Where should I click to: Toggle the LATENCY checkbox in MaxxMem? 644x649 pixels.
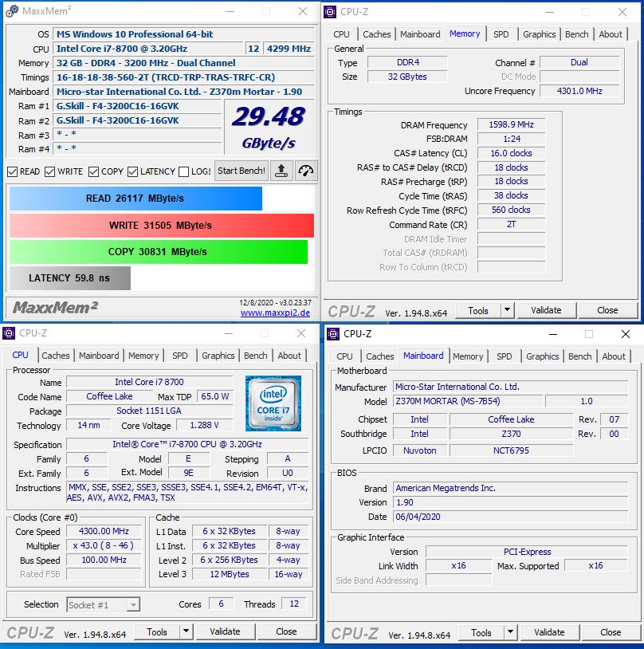[132, 171]
